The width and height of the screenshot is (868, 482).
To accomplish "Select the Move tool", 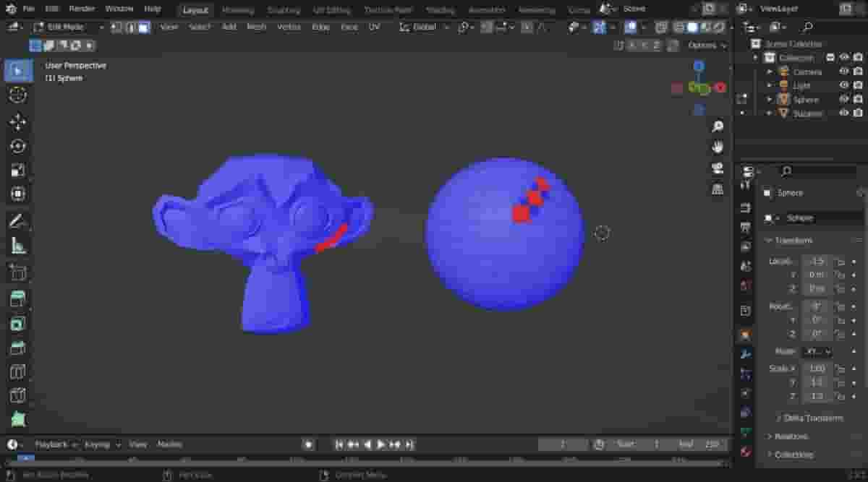I will [x=18, y=121].
